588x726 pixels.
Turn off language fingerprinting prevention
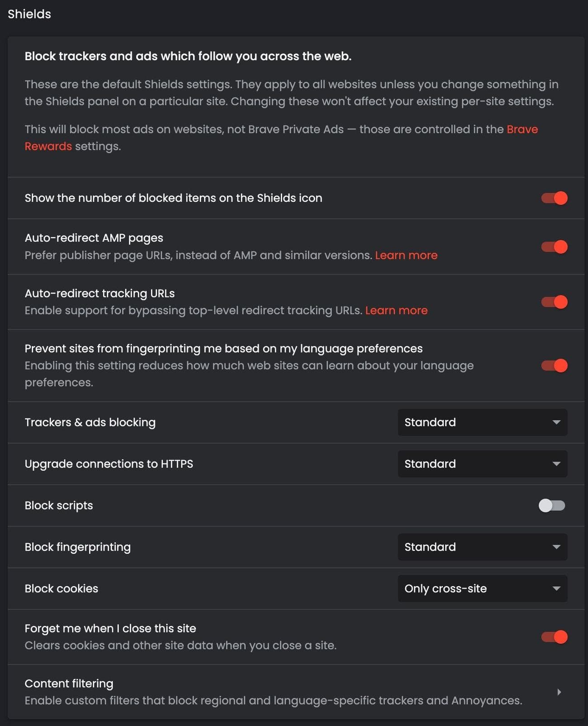pos(554,365)
